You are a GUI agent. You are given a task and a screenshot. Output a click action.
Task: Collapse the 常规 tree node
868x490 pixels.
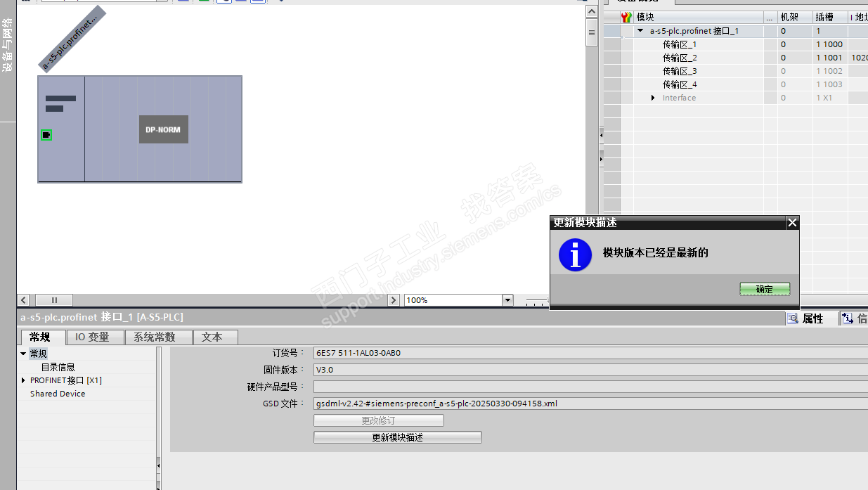click(23, 354)
